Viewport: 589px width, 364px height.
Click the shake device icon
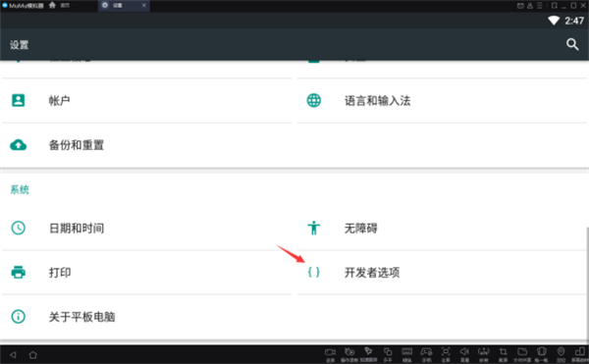(x=541, y=351)
